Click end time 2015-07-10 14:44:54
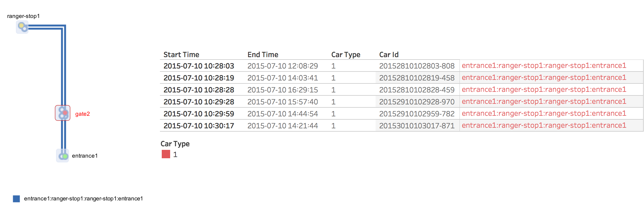The image size is (644, 207). pyautogui.click(x=283, y=114)
